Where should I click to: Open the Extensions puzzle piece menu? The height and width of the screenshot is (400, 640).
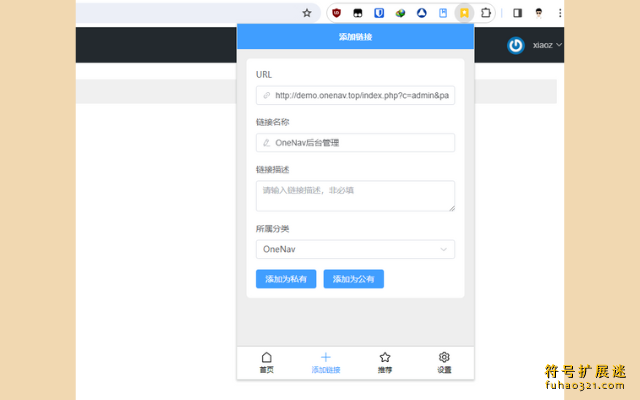(486, 13)
